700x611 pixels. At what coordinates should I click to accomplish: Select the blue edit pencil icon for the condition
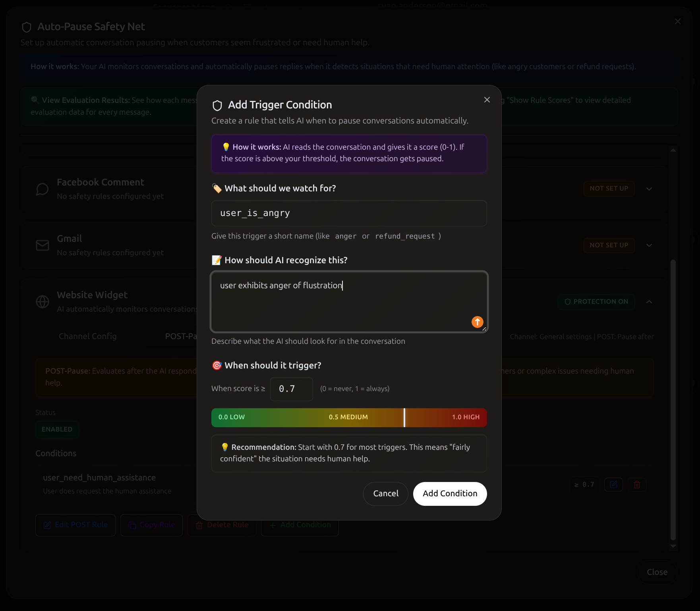pos(614,484)
